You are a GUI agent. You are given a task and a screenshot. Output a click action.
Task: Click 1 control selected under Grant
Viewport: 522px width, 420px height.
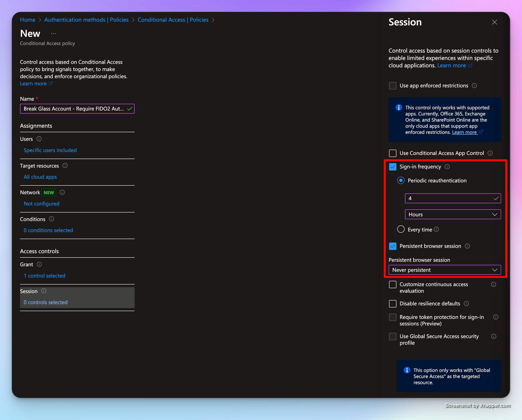[x=45, y=276]
